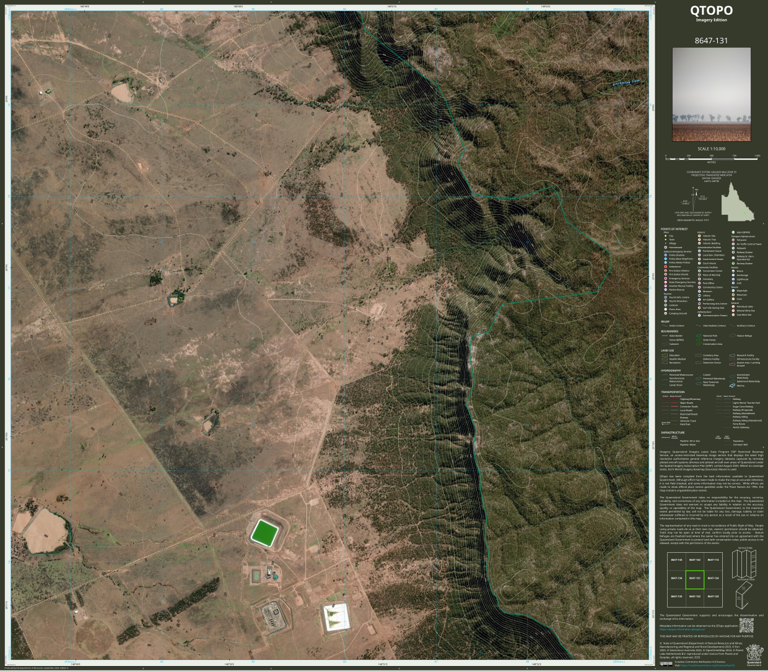Click the Queensland state locator map
The height and width of the screenshot is (671, 768).
[738, 202]
